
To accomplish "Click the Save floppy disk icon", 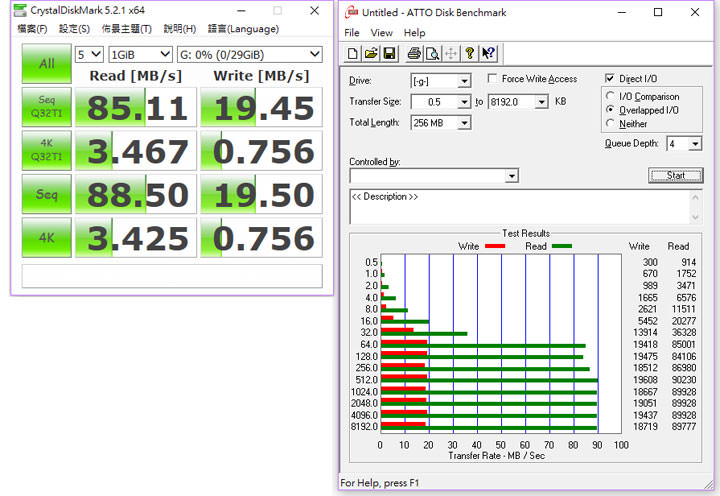I will click(x=387, y=53).
